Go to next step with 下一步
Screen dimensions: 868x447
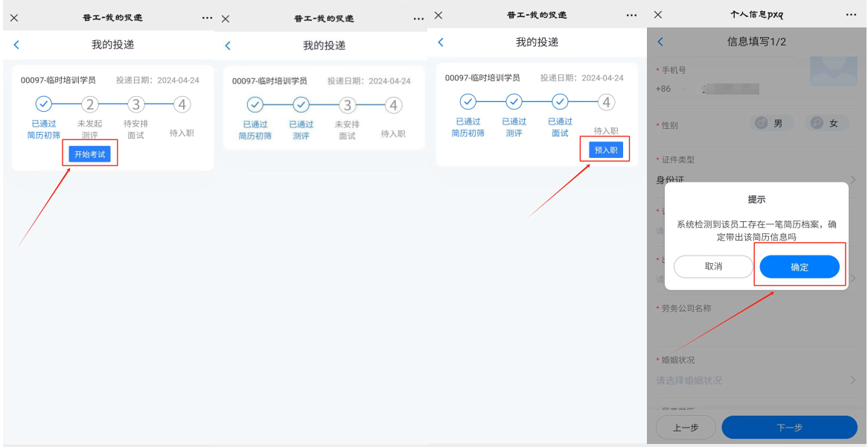[x=789, y=428]
